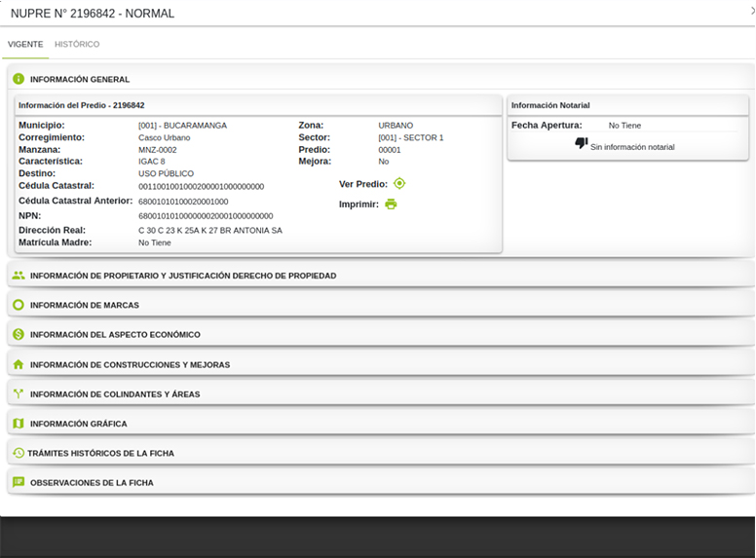Viewport: 756px width, 558px height.
Task: Expand INFORMACIÓN DE CONSTRUCCIONES Y MEJORAS section
Action: click(381, 364)
